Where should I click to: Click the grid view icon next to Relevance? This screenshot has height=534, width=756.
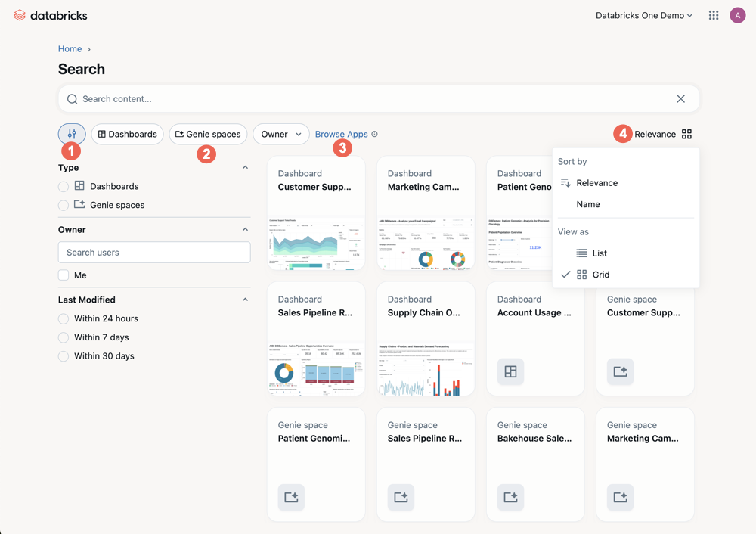click(686, 134)
